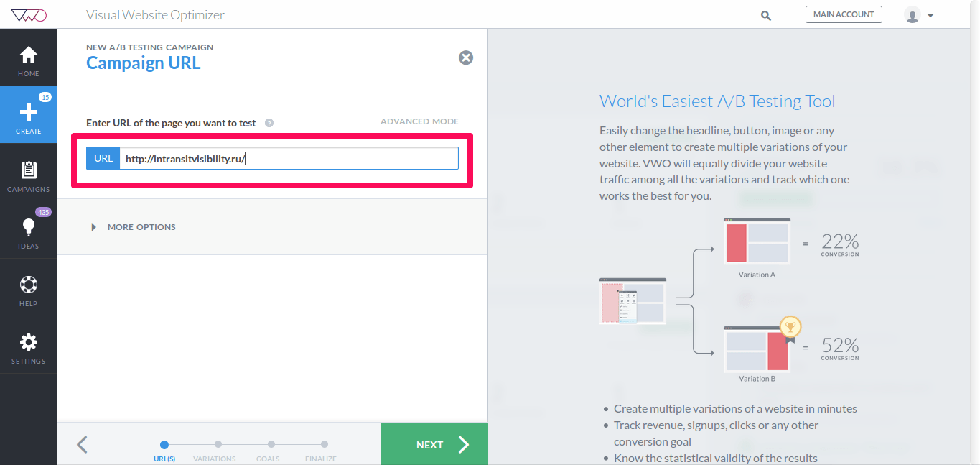Click the 15 badge on Create

[45, 97]
